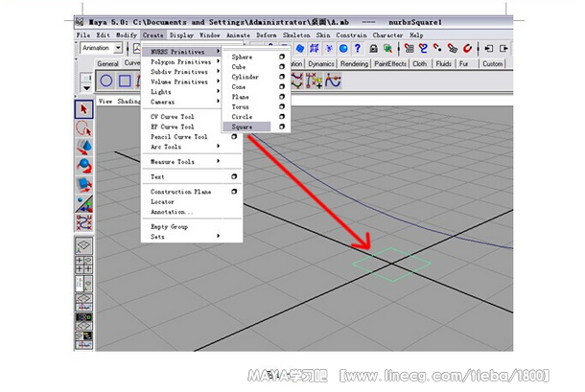Open the Display menu
The image size is (585, 392).
click(181, 35)
